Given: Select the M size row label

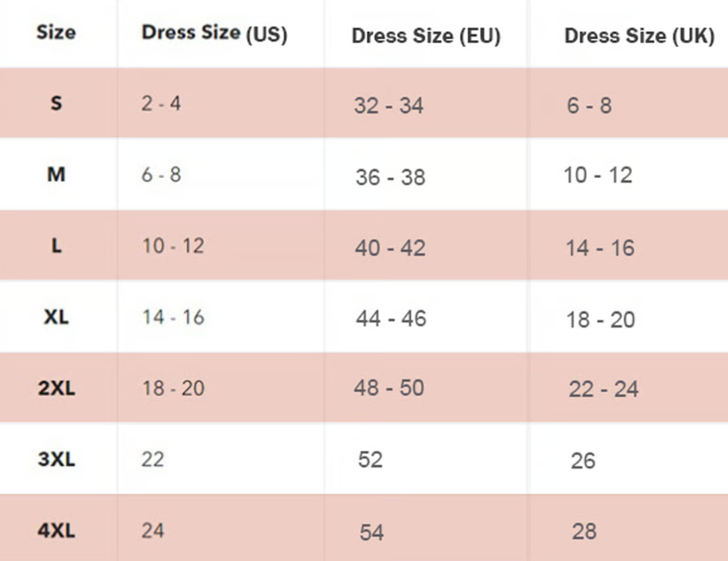Looking at the screenshot, I should 56,175.
